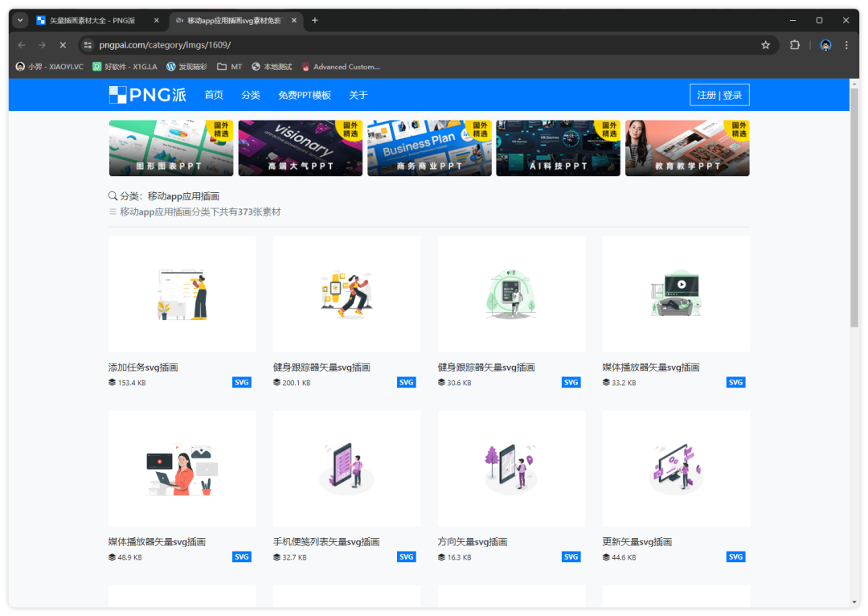Expand the tab search dropdown arrow
The image size is (868, 616).
point(20,20)
